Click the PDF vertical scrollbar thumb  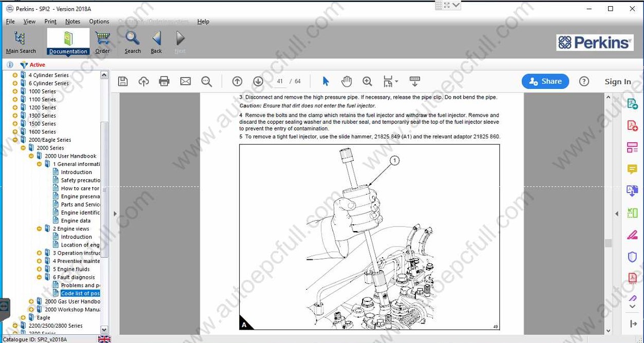608,243
